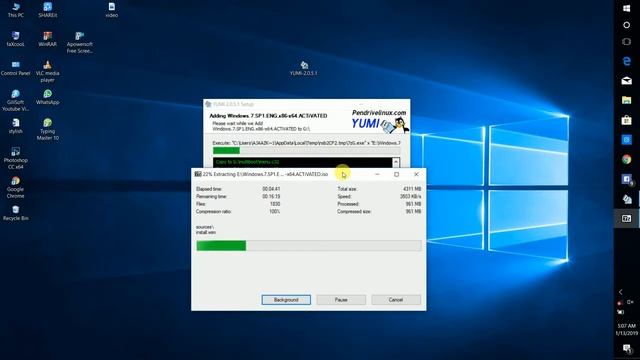Screen dimensions: 640x360
Task: Click the Execute command line in YUMI
Action: [306, 143]
